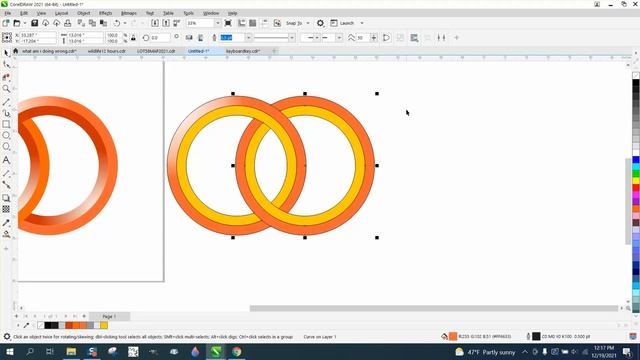Image resolution: width=640 pixels, height=360 pixels.
Task: Toggle mirror vertically button
Action: 200,38
